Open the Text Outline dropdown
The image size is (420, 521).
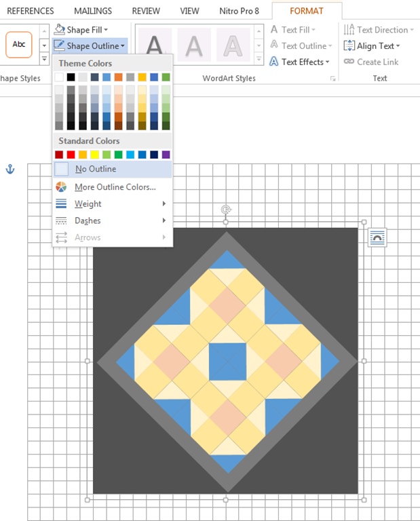coord(301,46)
